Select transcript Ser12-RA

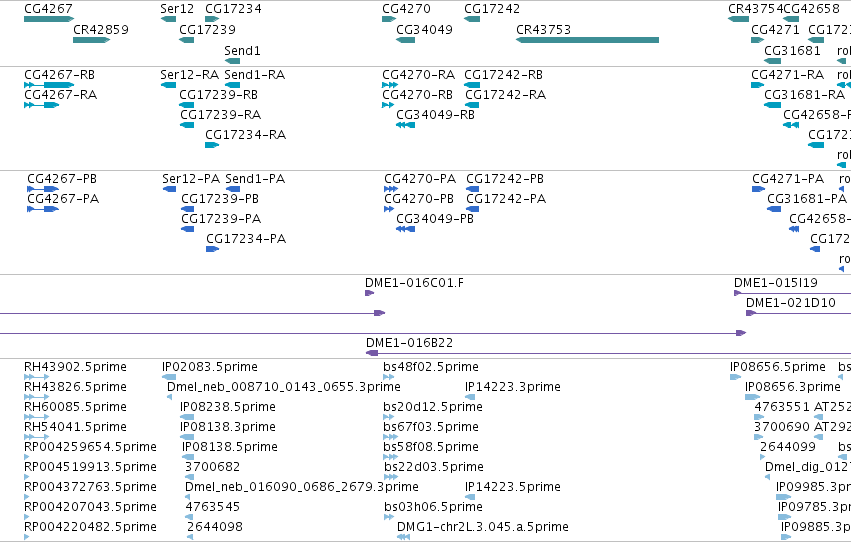point(168,85)
